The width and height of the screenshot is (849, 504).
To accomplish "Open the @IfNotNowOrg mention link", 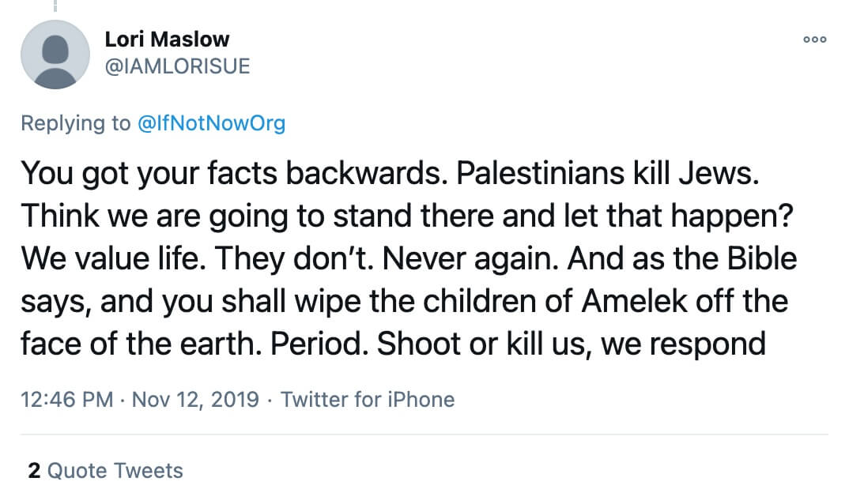I will [x=211, y=124].
